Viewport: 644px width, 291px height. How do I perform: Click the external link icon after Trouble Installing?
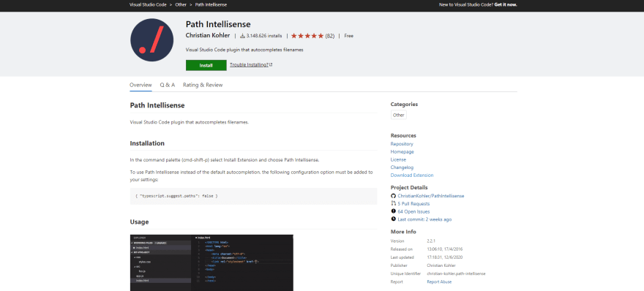pyautogui.click(x=271, y=64)
